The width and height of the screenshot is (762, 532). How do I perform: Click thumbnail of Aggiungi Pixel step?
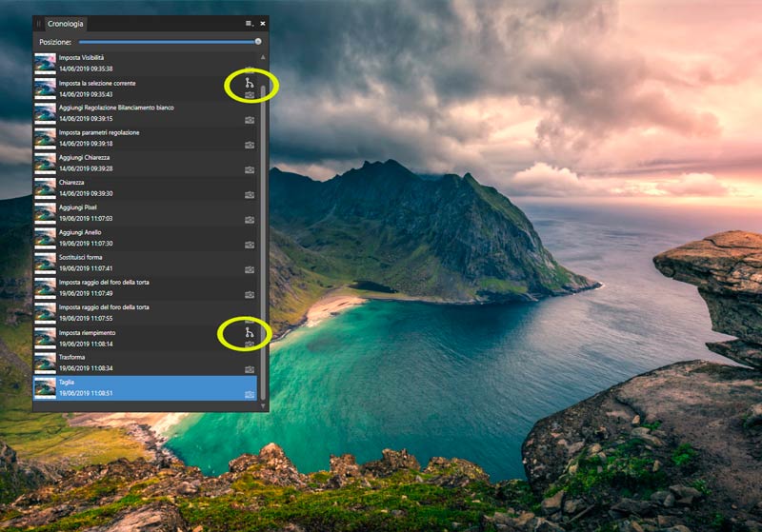(x=45, y=213)
